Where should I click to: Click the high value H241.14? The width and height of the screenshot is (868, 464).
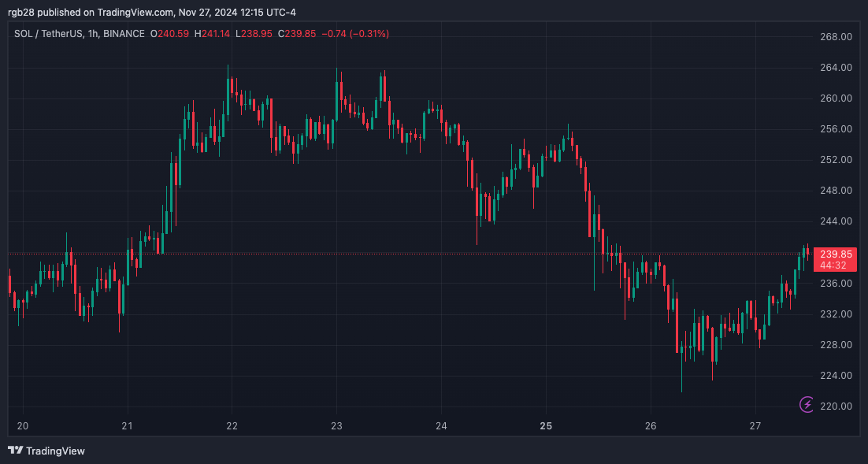213,34
